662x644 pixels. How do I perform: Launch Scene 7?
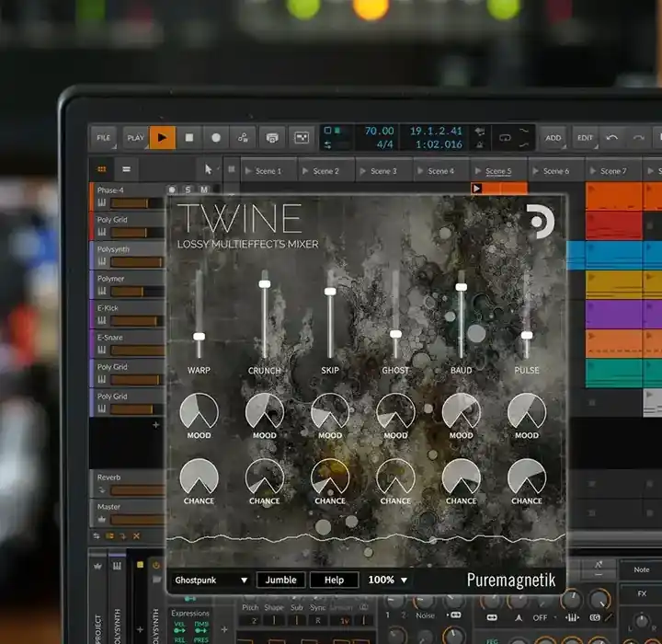(x=613, y=171)
